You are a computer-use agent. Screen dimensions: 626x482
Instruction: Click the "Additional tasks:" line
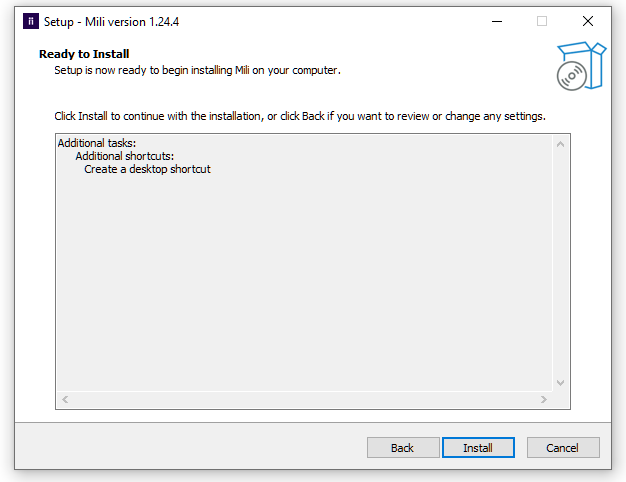click(97, 143)
